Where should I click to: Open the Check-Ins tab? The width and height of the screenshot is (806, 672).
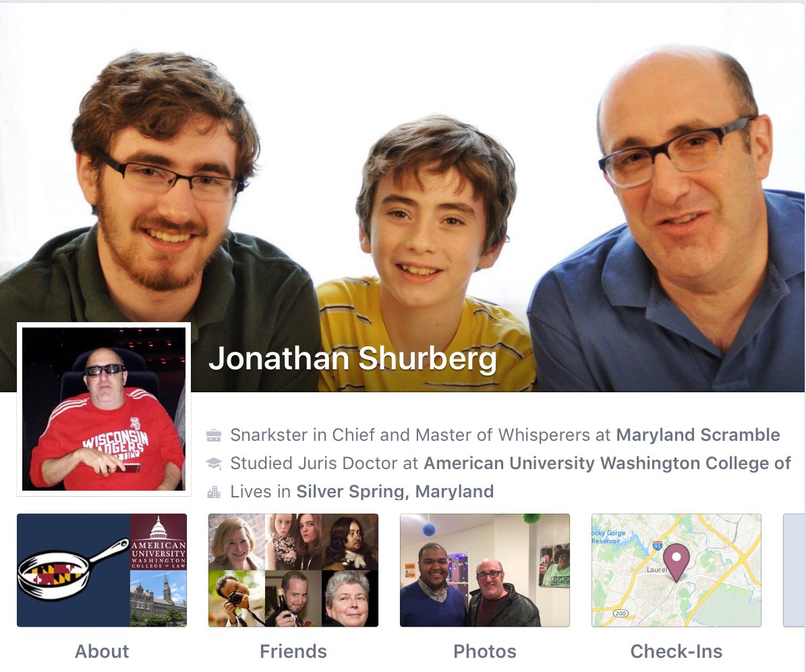tap(677, 652)
